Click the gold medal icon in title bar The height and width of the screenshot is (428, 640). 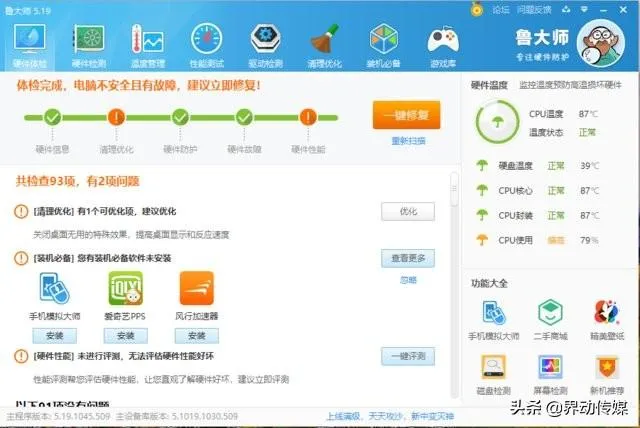pos(476,9)
